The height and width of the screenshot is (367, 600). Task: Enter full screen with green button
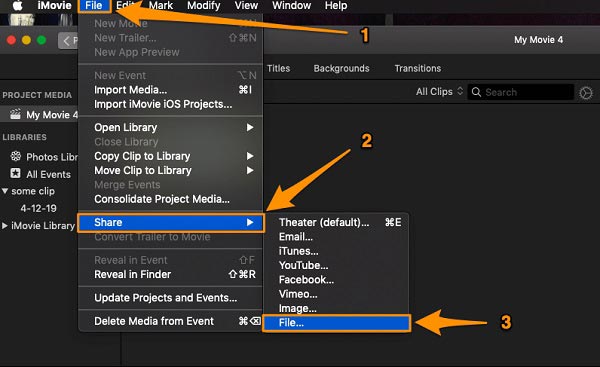[x=41, y=40]
